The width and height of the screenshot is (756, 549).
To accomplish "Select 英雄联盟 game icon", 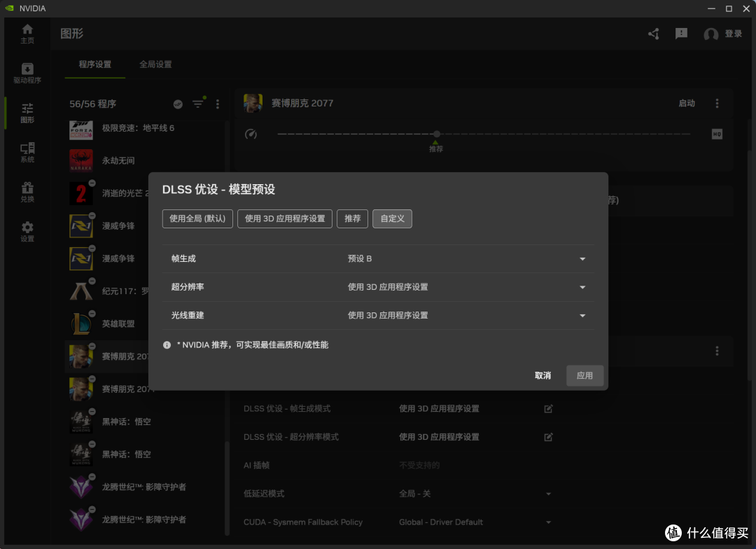I will point(81,324).
